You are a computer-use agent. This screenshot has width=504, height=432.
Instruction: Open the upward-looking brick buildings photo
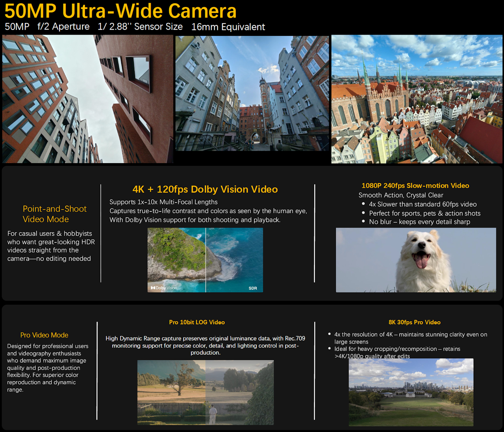coord(87,99)
